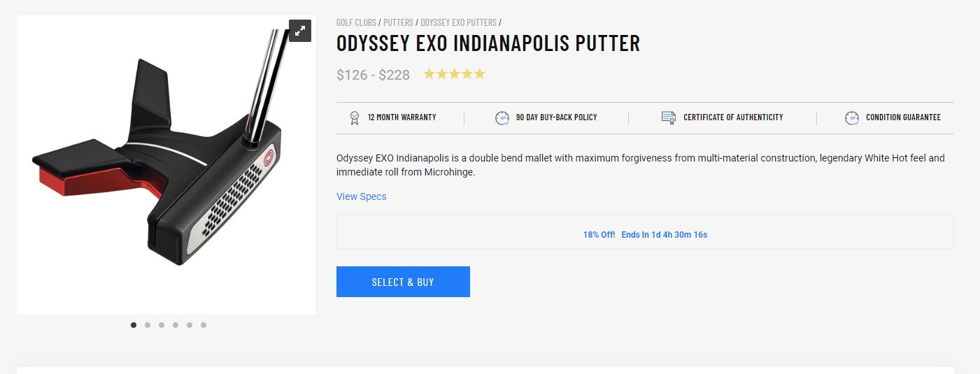Screen dimensions: 980x374
Task: Switch to the second product image dot
Action: [x=148, y=324]
